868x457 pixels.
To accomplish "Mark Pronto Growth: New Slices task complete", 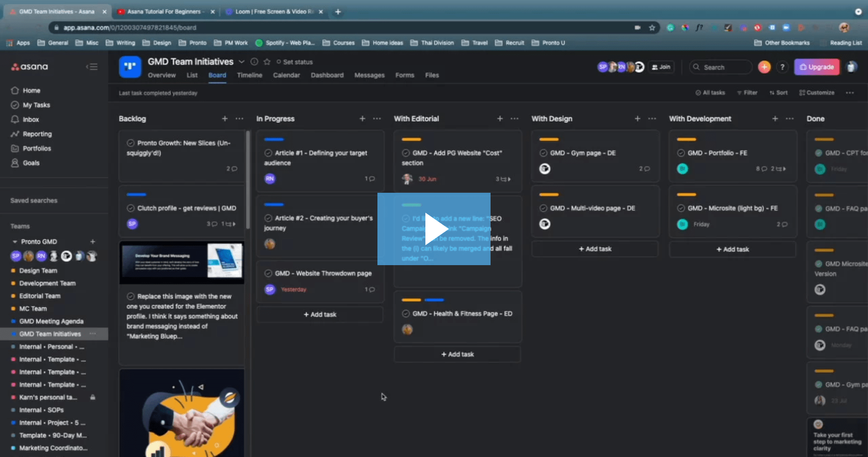I will click(x=131, y=143).
